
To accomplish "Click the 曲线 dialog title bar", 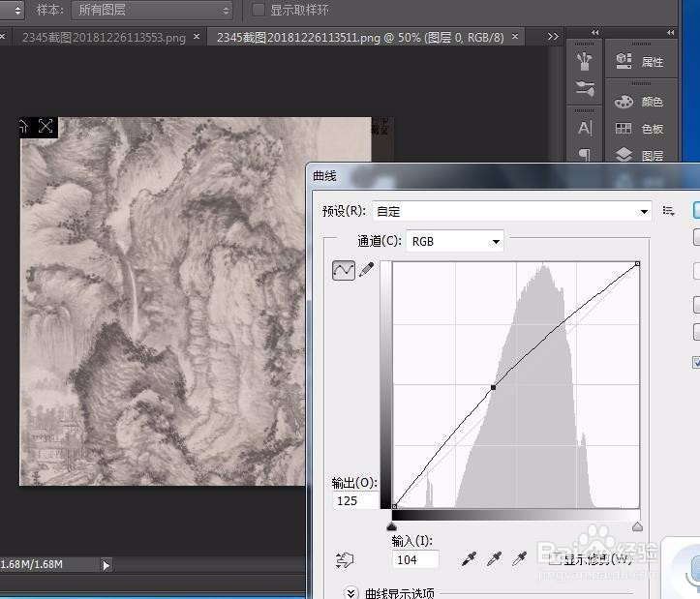I will pos(503,176).
